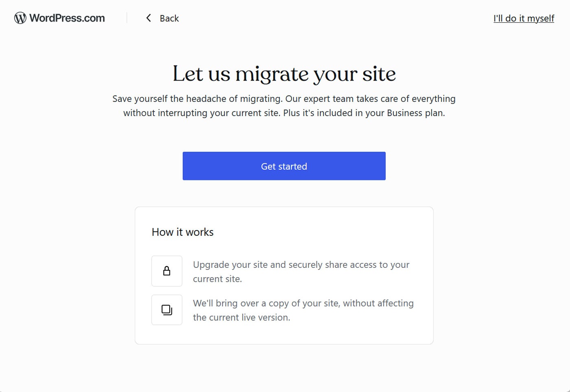Click the back chevron arrow in the header
The image size is (570, 392).
(x=148, y=18)
